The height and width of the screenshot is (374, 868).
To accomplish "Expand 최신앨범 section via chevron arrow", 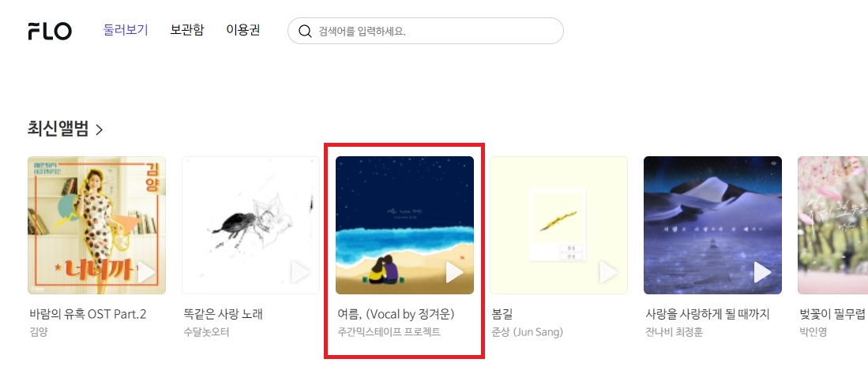I will [x=99, y=130].
